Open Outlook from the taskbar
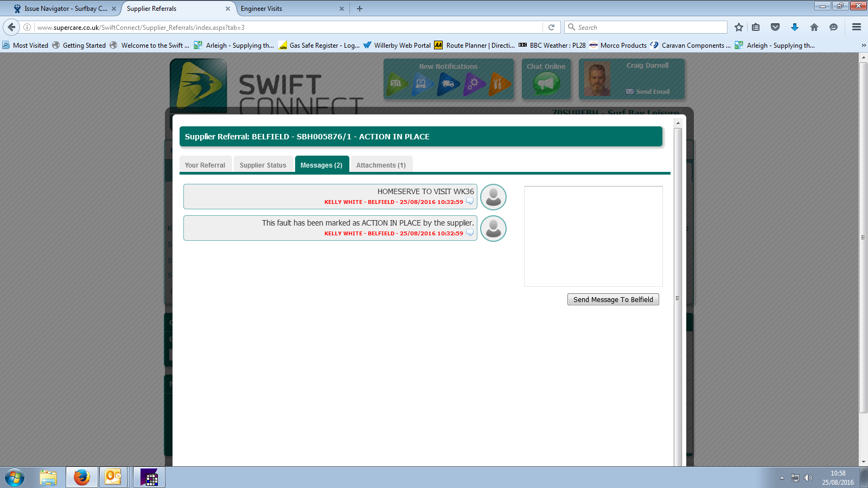Screen dimensions: 868x488 tap(113, 478)
